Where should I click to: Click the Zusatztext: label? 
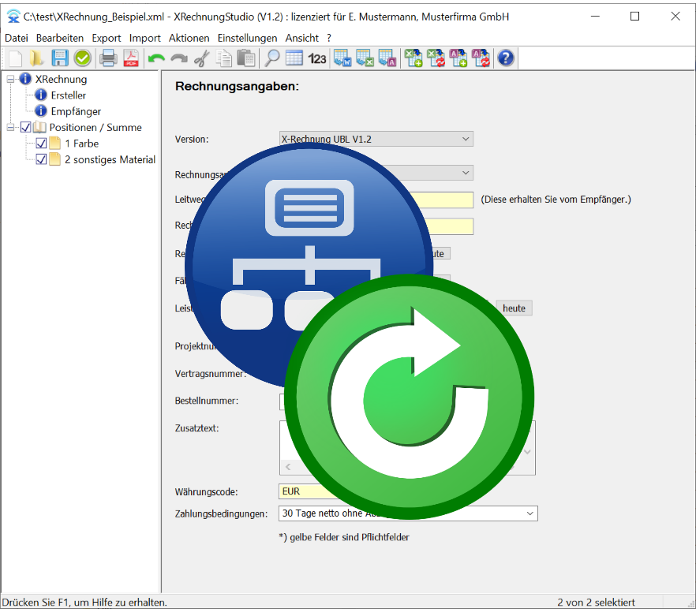(x=196, y=428)
